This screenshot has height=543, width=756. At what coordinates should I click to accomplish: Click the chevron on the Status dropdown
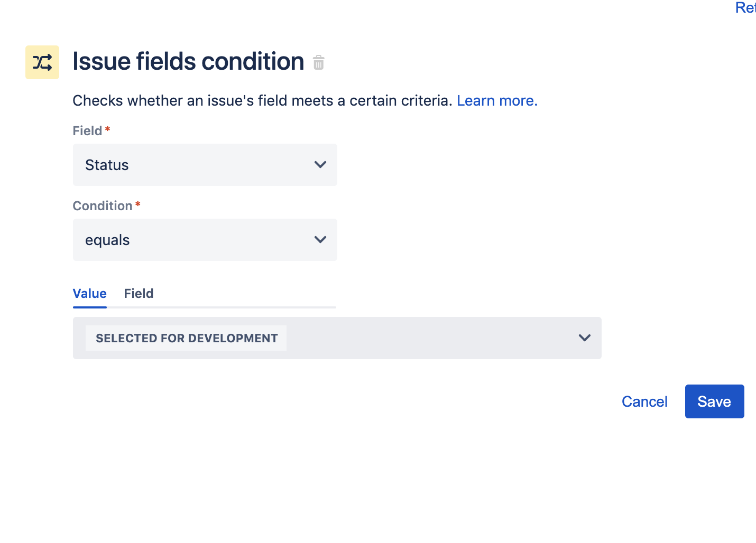click(x=320, y=165)
